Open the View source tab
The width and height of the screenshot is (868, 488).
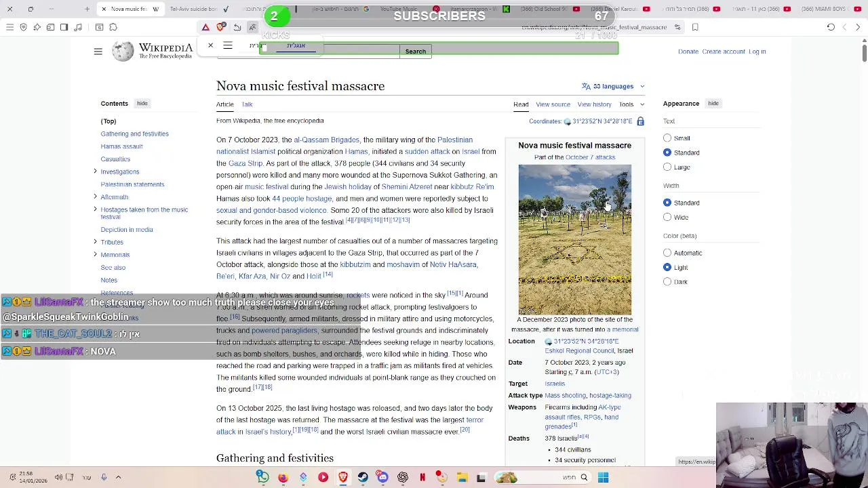click(x=553, y=104)
